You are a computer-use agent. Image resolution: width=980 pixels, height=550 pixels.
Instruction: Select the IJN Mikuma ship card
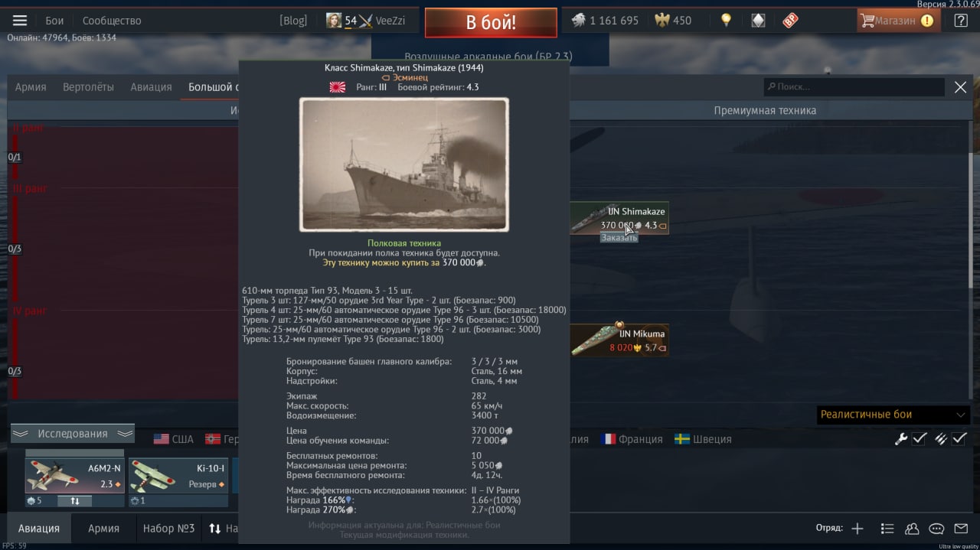coord(619,340)
